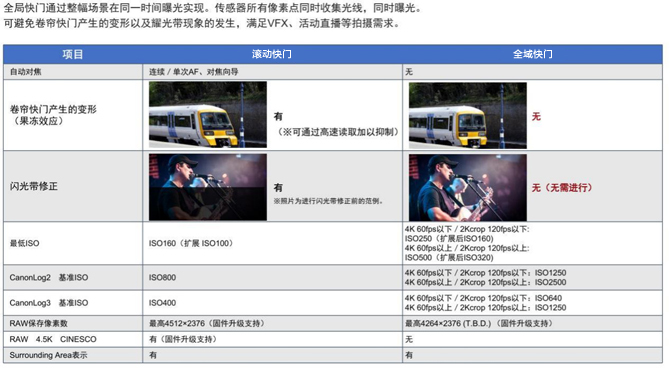Click the RAW 4.5K CINESCO row label
This screenshot has width=670, height=368.
[53, 339]
